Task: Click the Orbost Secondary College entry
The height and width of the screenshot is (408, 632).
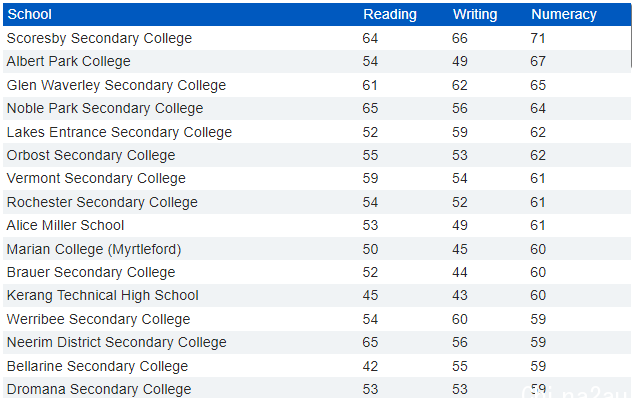Action: point(91,155)
